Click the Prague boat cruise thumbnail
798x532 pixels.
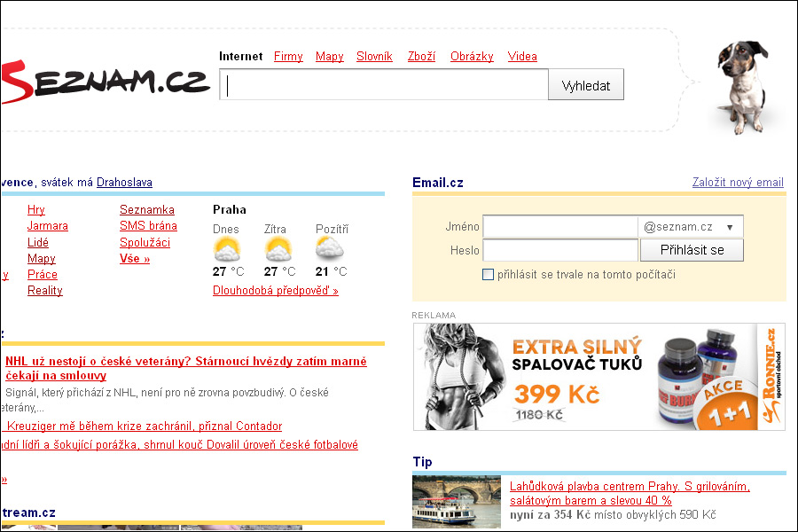tap(457, 502)
